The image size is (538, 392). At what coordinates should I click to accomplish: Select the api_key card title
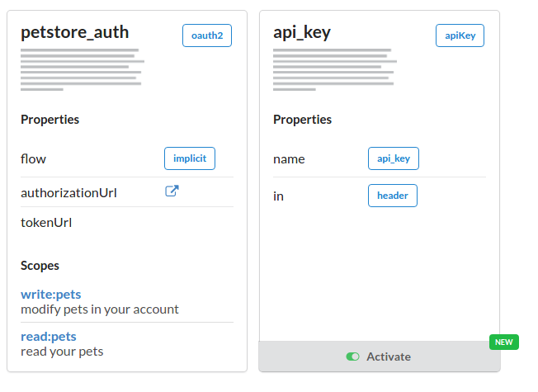pyautogui.click(x=302, y=33)
